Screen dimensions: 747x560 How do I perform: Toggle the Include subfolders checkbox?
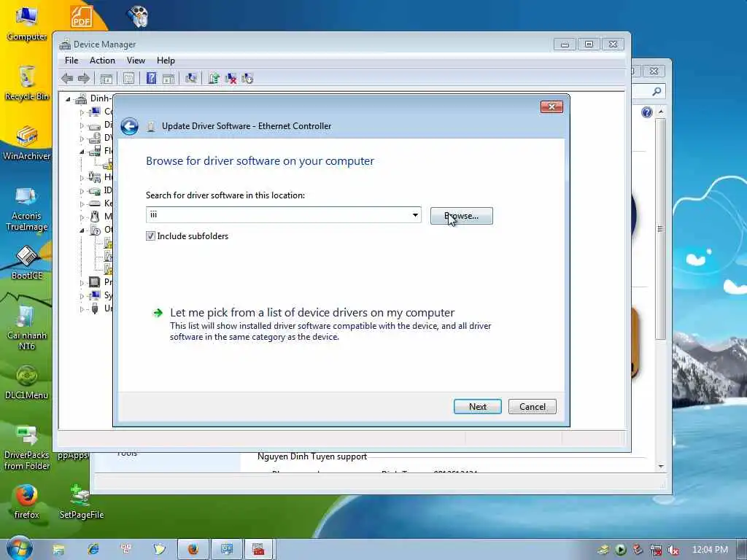(x=150, y=236)
